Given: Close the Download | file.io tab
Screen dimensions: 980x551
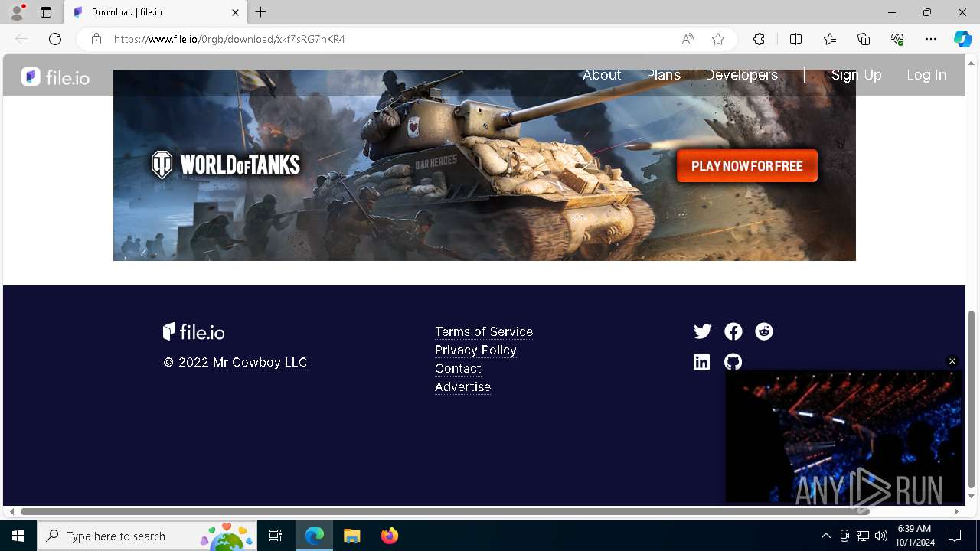Looking at the screenshot, I should click(235, 12).
